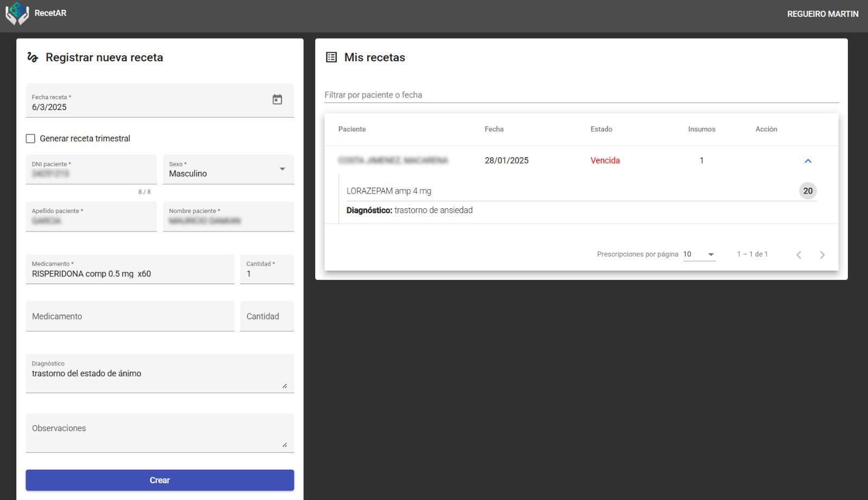Change Prescripciones por página dropdown
The width and height of the screenshot is (868, 500).
699,254
